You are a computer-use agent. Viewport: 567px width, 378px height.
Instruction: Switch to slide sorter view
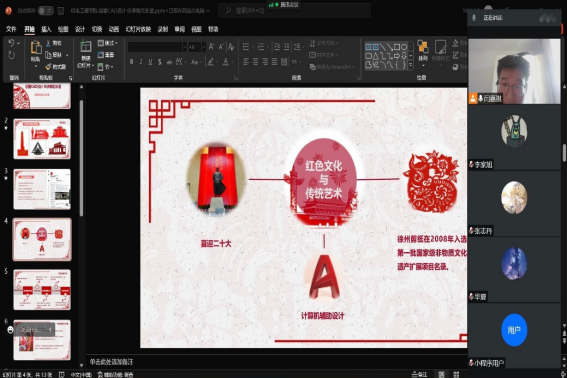pyautogui.click(x=456, y=374)
